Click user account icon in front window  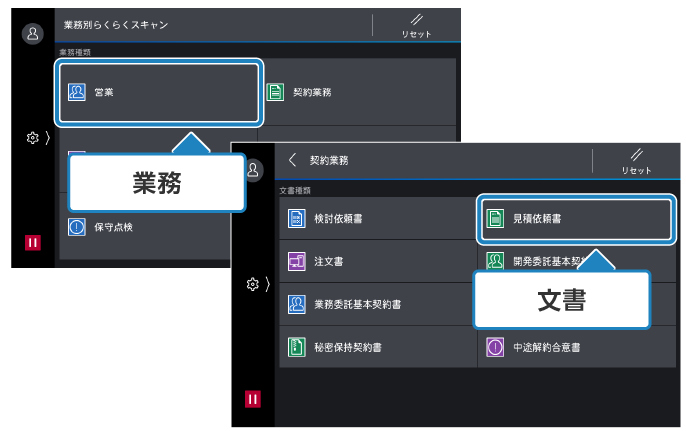tap(254, 170)
